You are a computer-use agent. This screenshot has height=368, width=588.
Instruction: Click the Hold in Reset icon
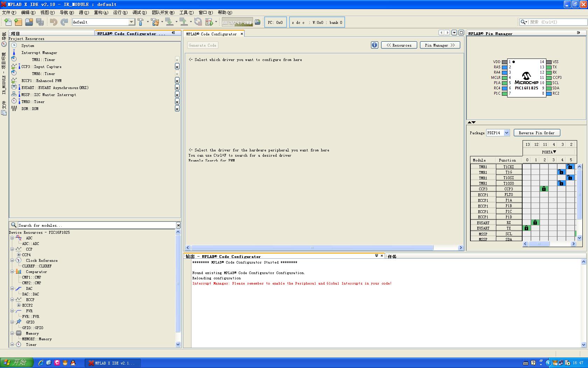198,22
